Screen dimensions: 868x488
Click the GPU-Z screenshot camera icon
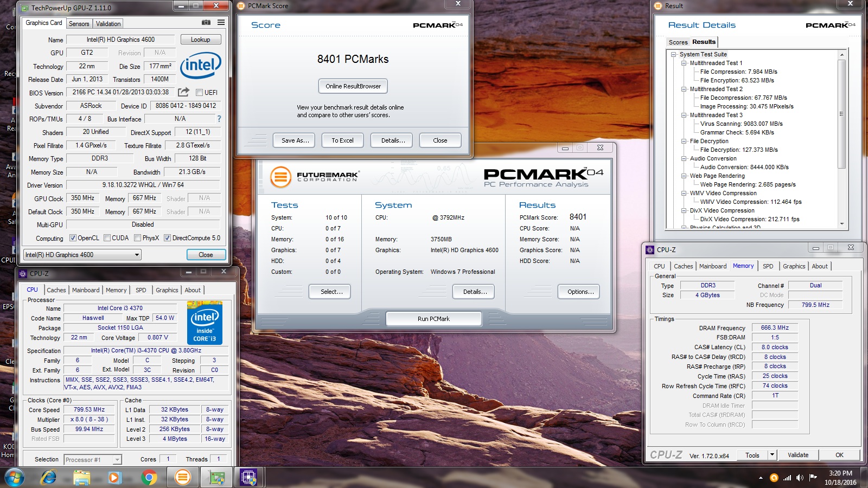pos(206,23)
